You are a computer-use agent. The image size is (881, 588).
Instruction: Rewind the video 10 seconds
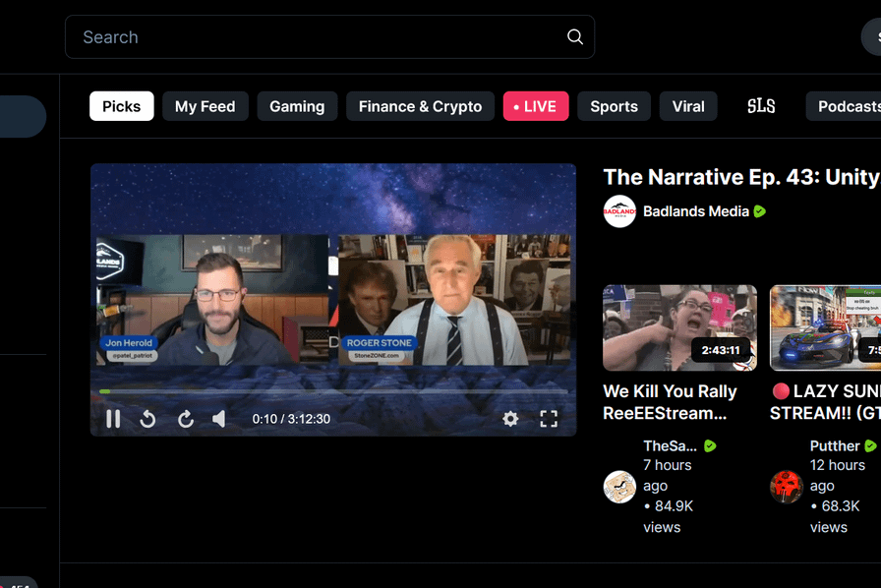pos(147,419)
